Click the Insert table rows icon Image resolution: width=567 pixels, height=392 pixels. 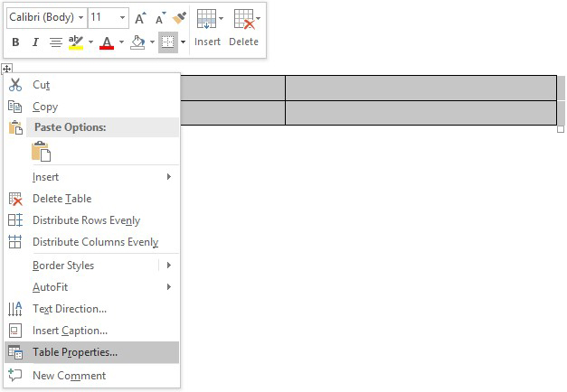click(206, 27)
